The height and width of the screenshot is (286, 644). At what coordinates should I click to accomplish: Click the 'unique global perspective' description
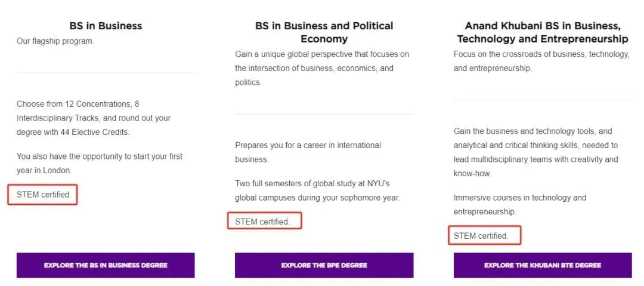pos(322,68)
